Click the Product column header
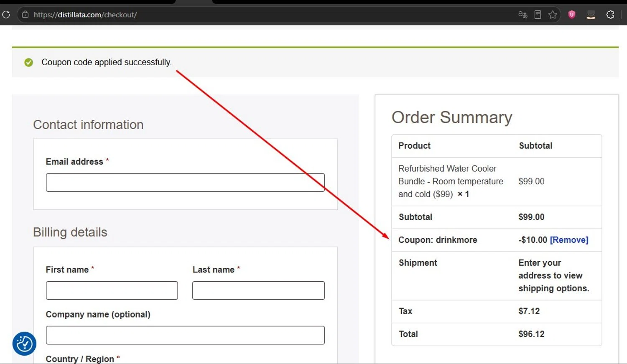This screenshot has height=364, width=627. (x=414, y=146)
